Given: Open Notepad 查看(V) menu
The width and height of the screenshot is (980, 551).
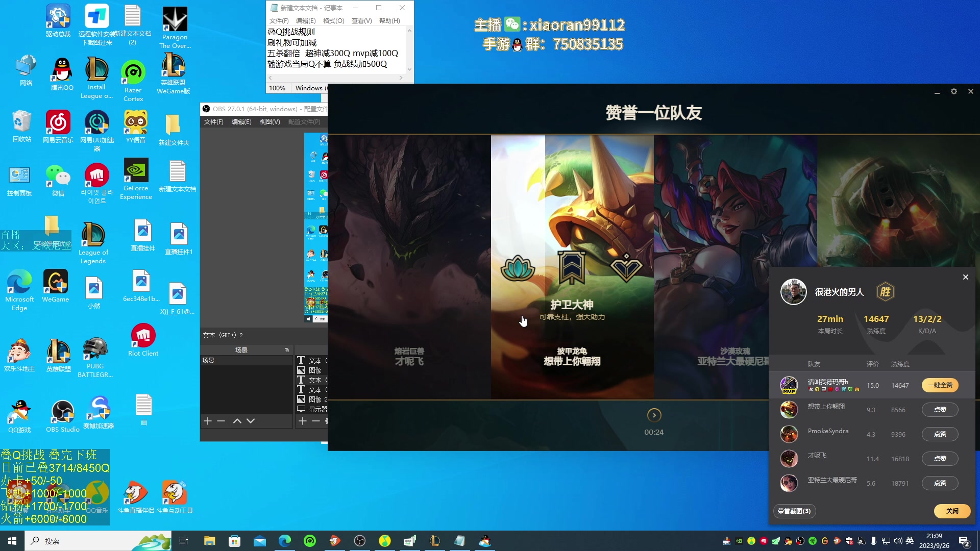Looking at the screenshot, I should pyautogui.click(x=362, y=21).
